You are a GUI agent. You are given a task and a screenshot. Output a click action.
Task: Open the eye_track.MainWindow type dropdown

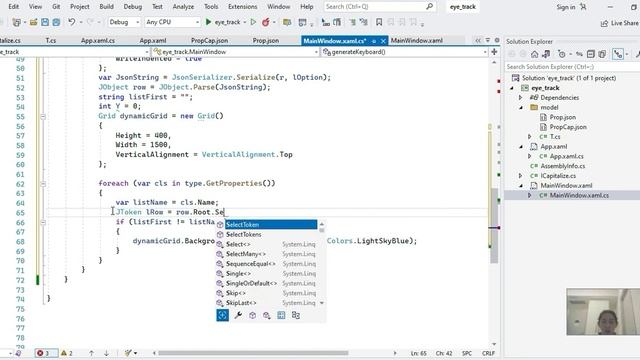[236, 52]
